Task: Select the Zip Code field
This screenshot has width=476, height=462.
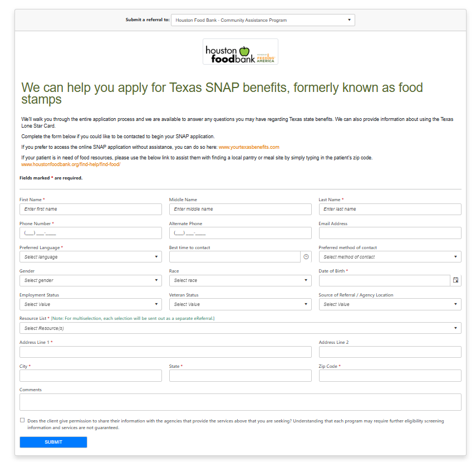Action: coord(389,376)
